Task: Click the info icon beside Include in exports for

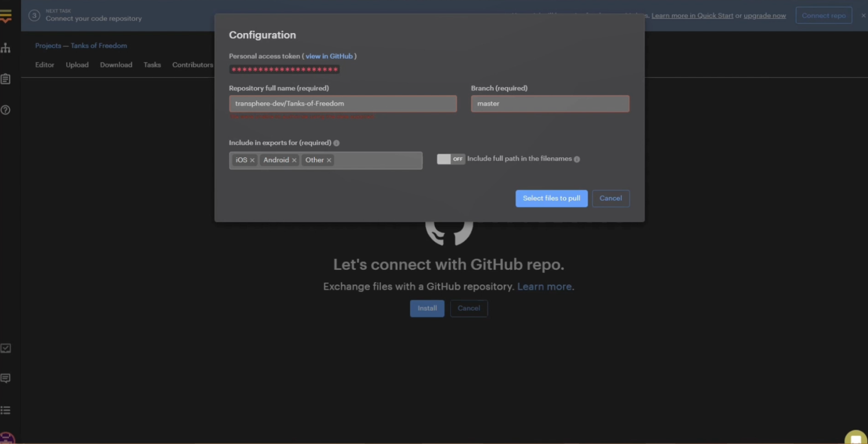Action: click(x=336, y=143)
